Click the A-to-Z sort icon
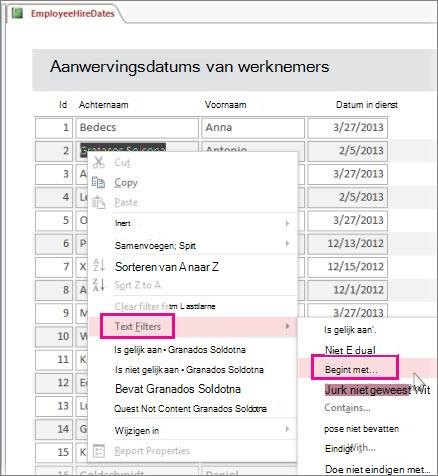Image resolution: width=438 pixels, height=476 pixels. (x=99, y=265)
